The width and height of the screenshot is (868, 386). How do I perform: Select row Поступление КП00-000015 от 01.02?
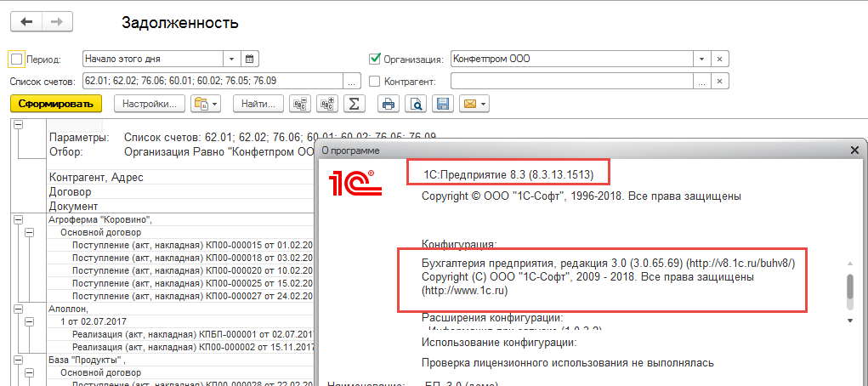click(x=180, y=245)
